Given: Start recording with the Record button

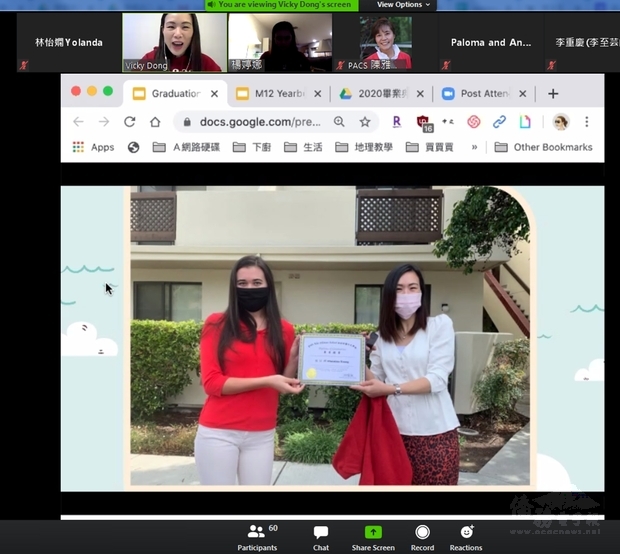Looking at the screenshot, I should pyautogui.click(x=422, y=536).
